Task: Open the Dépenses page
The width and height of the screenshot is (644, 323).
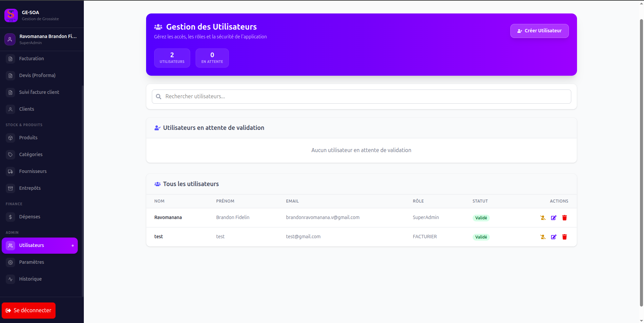Action: pos(40,217)
